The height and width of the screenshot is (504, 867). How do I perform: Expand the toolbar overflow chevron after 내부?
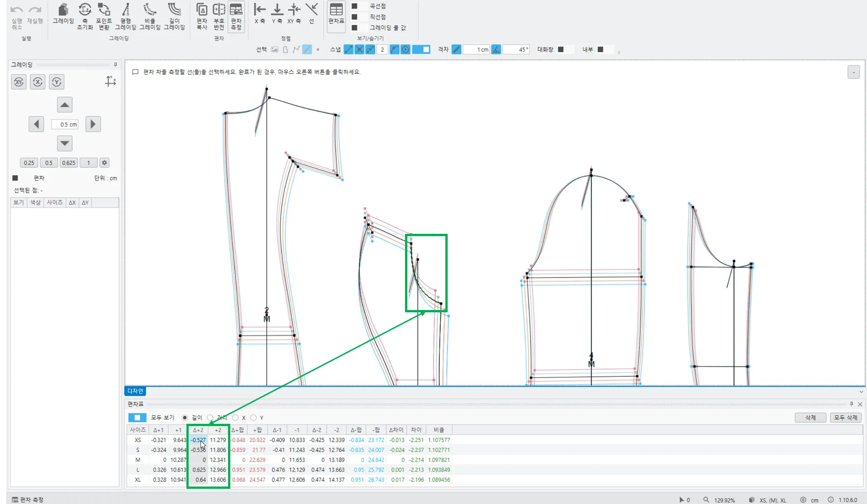[x=619, y=52]
